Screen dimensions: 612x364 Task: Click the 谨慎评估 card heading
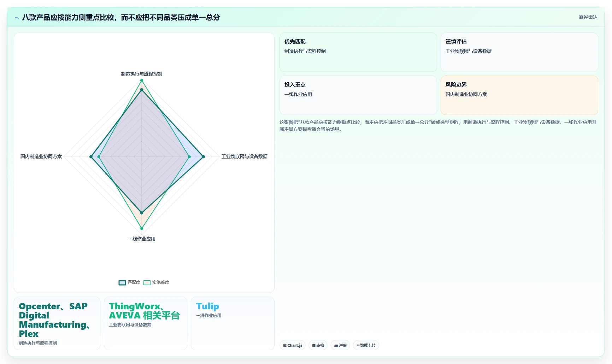point(456,42)
